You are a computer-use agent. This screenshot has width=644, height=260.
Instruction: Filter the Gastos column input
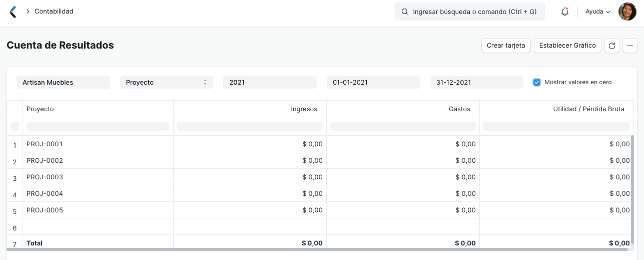click(403, 126)
